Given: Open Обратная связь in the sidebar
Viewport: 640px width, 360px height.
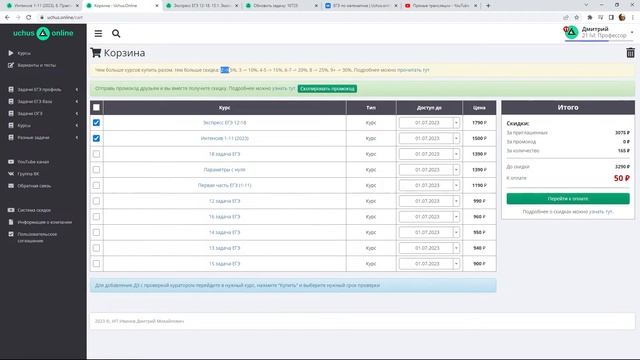Looking at the screenshot, I should [34, 186].
